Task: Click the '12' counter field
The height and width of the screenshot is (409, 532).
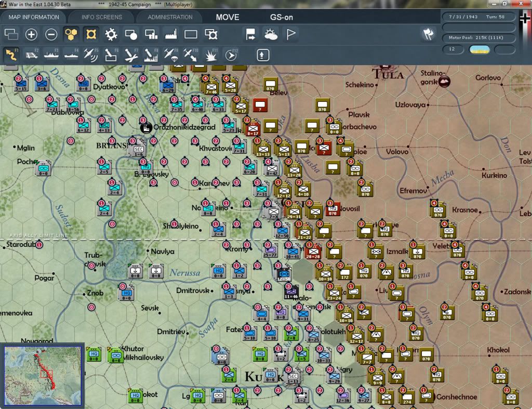Action: tap(453, 49)
